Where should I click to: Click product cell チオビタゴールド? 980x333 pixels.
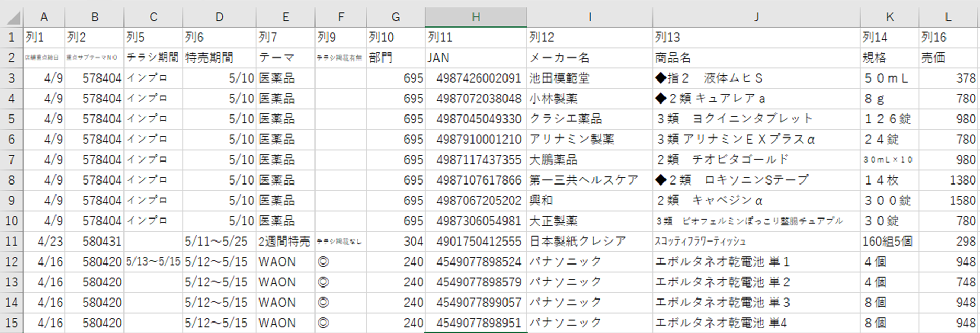click(x=756, y=159)
